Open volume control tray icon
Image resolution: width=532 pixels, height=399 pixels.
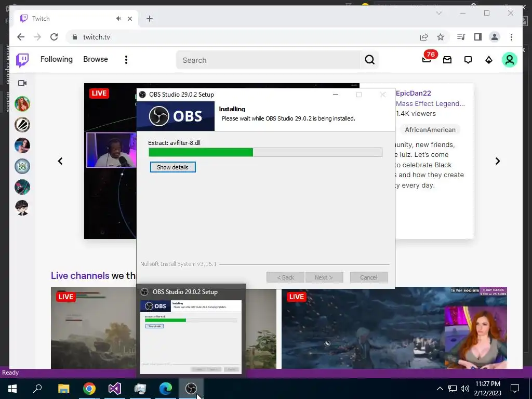click(x=465, y=389)
